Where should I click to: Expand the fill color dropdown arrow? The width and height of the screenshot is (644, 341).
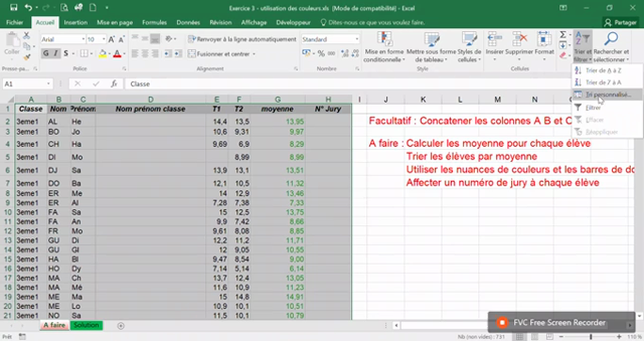point(109,53)
